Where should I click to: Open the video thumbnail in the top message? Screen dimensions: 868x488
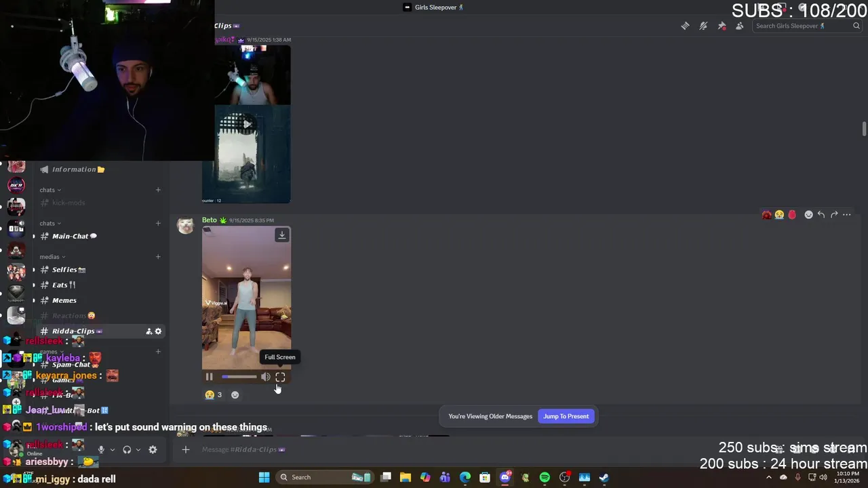click(246, 124)
